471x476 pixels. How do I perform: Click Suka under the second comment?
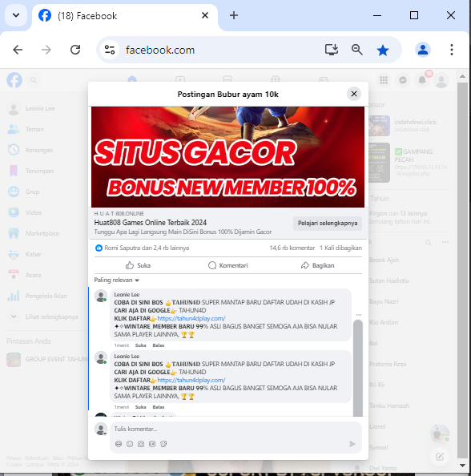point(140,407)
